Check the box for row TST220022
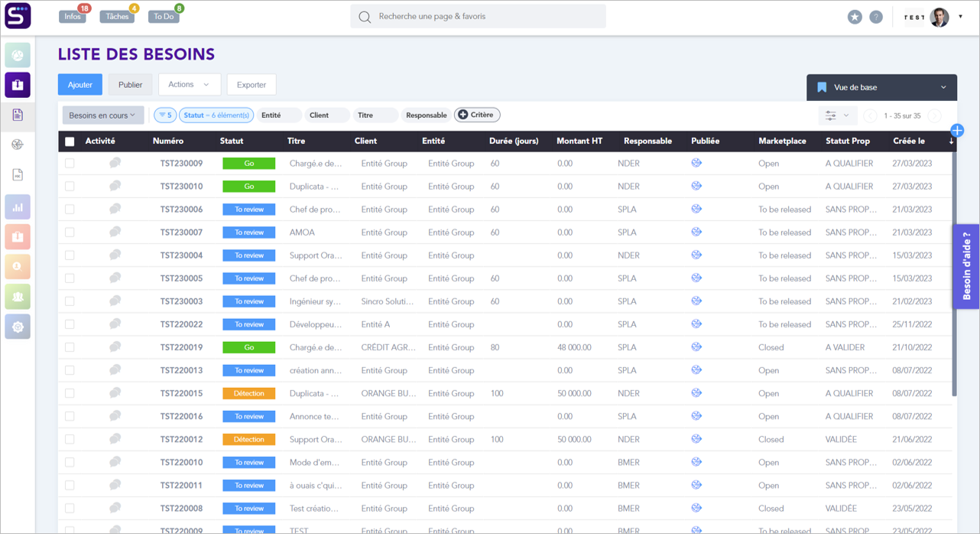This screenshot has height=534, width=980. coord(70,324)
